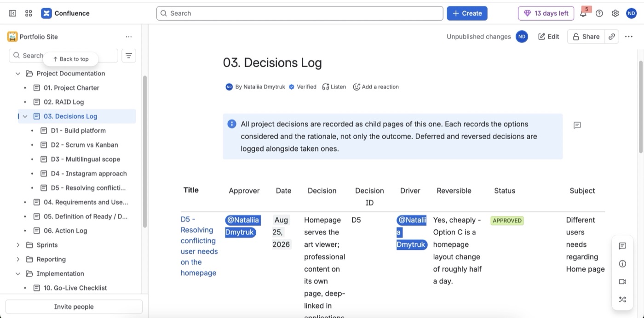The height and width of the screenshot is (318, 644).
Task: Add a reaction with emoji icon
Action: [x=376, y=87]
